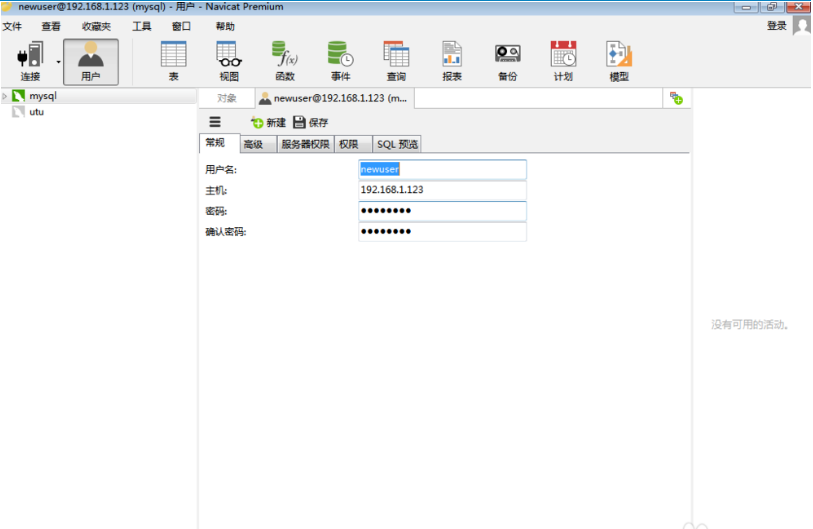Image resolution: width=813 pixels, height=529 pixels.
Task: Open the Connection (连接) toolbar icon
Action: point(30,61)
